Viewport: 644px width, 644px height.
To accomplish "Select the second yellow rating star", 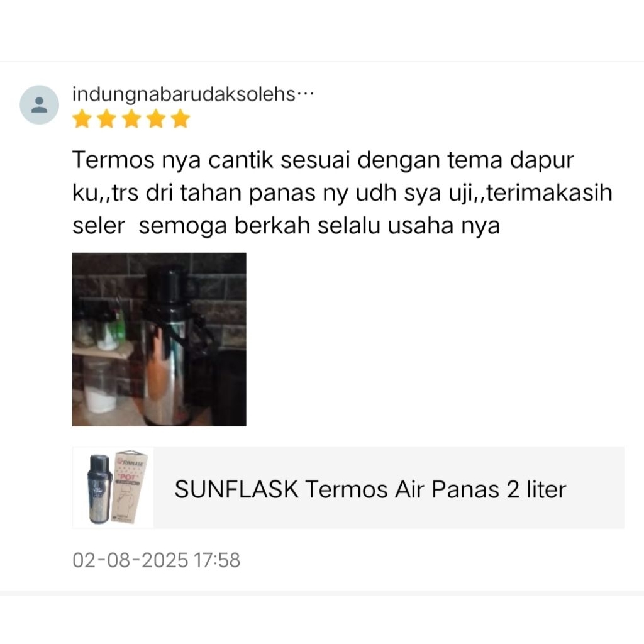I will pos(107,119).
